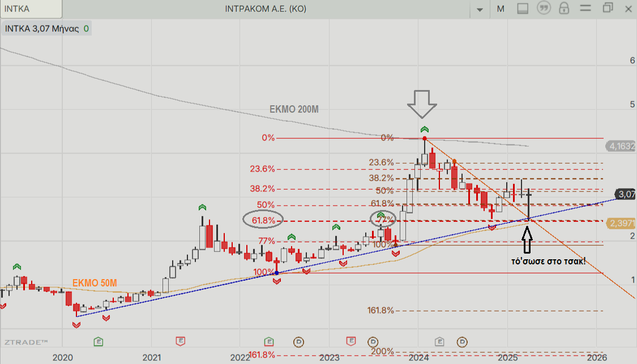
Task: Open the D dividend marker in 2024
Action: tap(462, 342)
